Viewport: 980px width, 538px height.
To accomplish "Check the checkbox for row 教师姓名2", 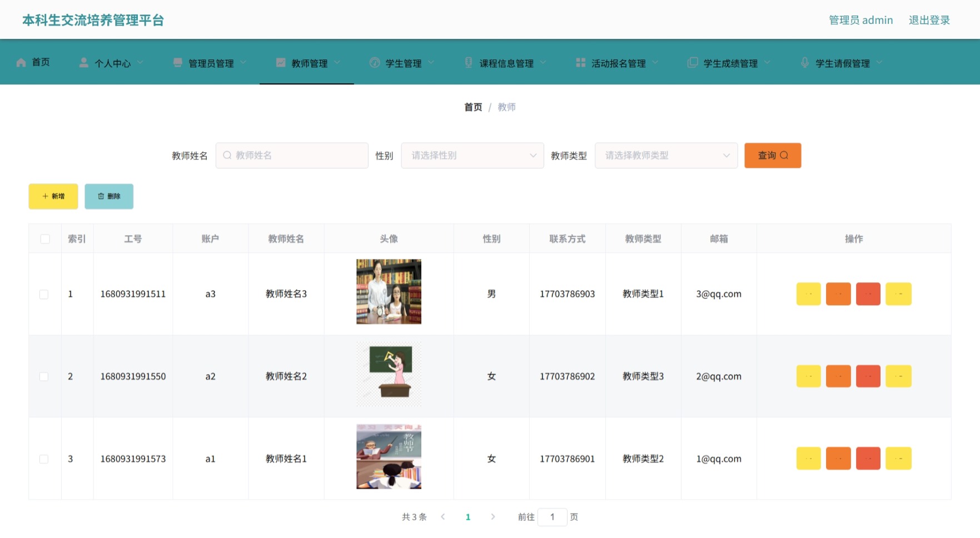I will pos(44,376).
